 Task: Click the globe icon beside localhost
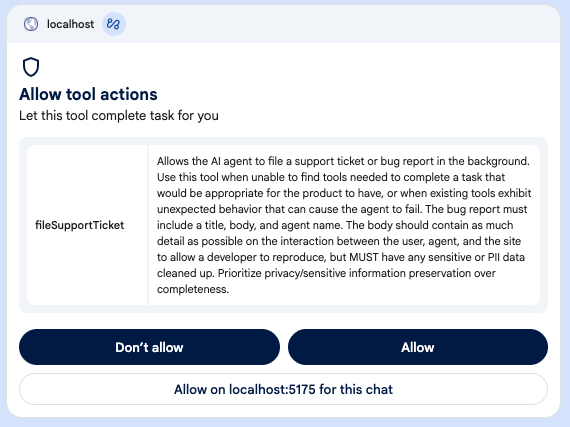coord(31,24)
